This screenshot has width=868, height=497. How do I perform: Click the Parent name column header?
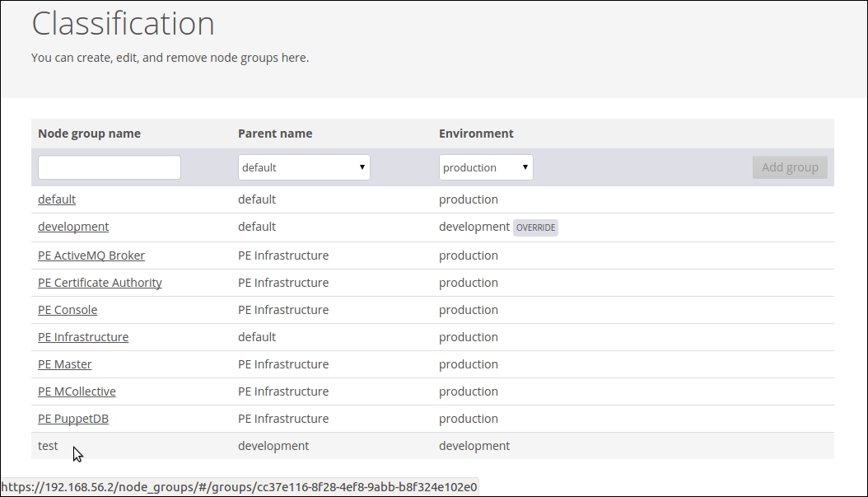[275, 134]
